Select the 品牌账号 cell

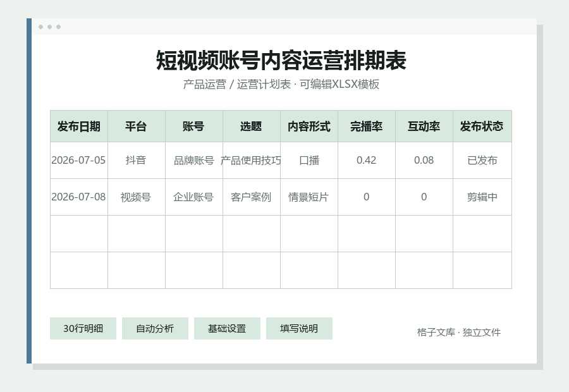[x=194, y=161]
